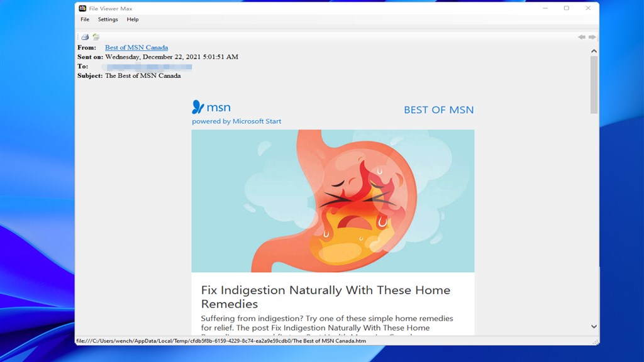
Task: Open the File menu
Action: click(85, 19)
